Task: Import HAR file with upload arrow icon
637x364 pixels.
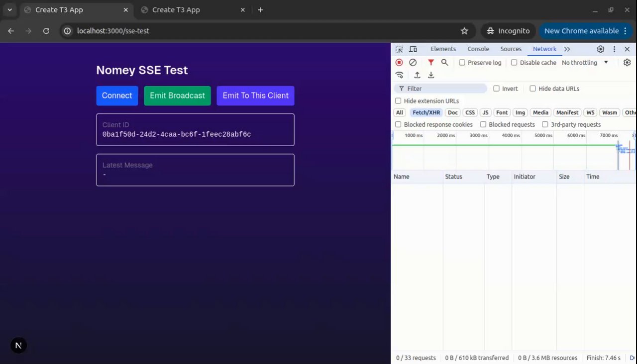Action: click(x=417, y=75)
